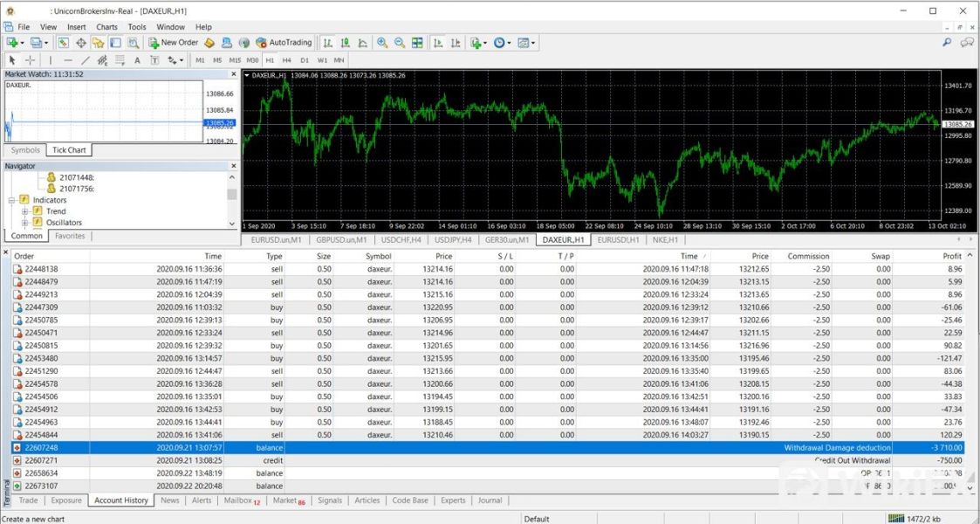Select the Crosshair tool

[30, 60]
